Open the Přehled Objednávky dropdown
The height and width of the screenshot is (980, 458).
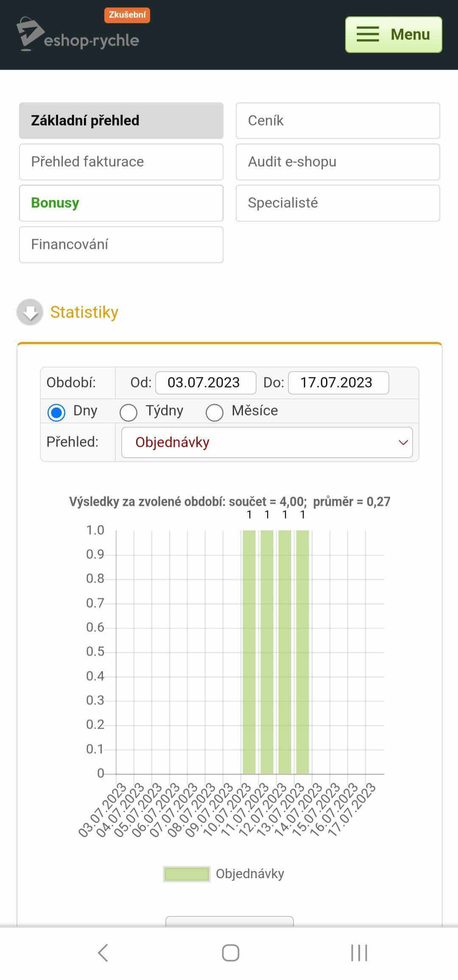coord(267,442)
